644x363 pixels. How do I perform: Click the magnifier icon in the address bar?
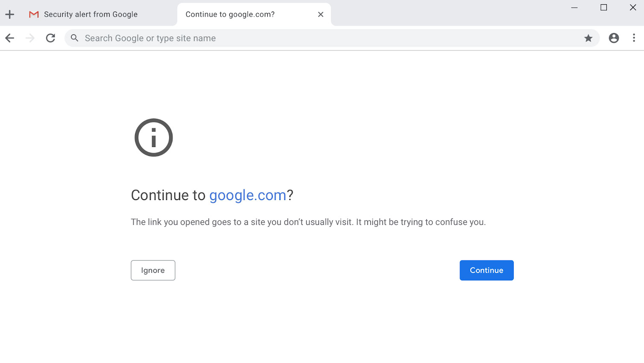click(75, 38)
